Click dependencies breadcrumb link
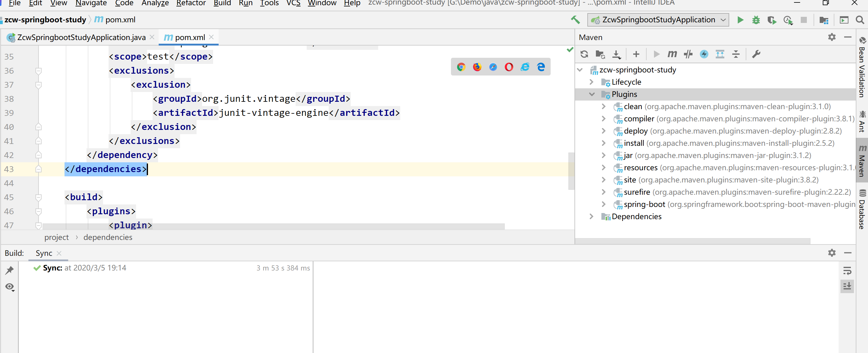Screen dimensions: 868x353 [x=108, y=237]
